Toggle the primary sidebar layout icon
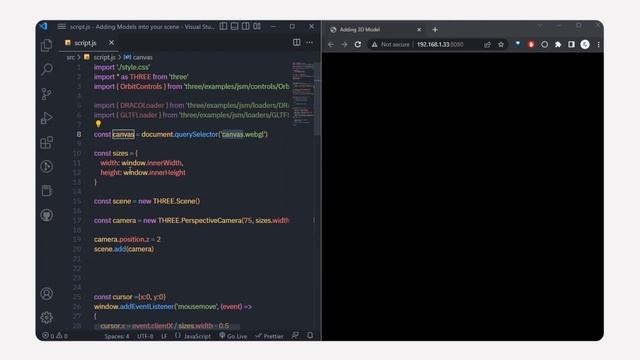640x360 pixels. 223,26
